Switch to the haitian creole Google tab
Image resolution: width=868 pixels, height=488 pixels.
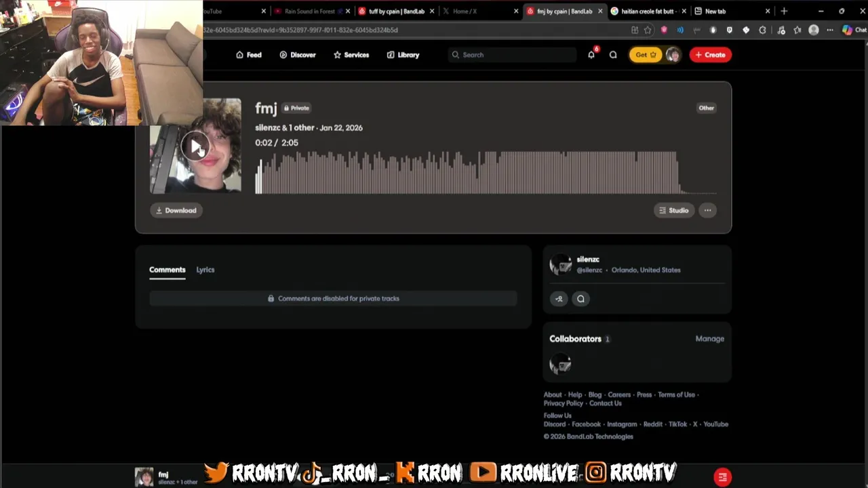coord(648,11)
